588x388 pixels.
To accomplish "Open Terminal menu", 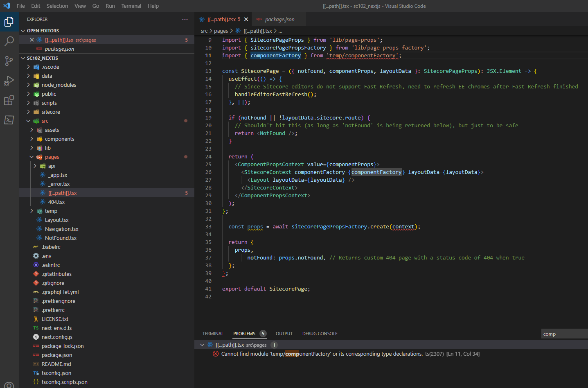I will (x=131, y=6).
